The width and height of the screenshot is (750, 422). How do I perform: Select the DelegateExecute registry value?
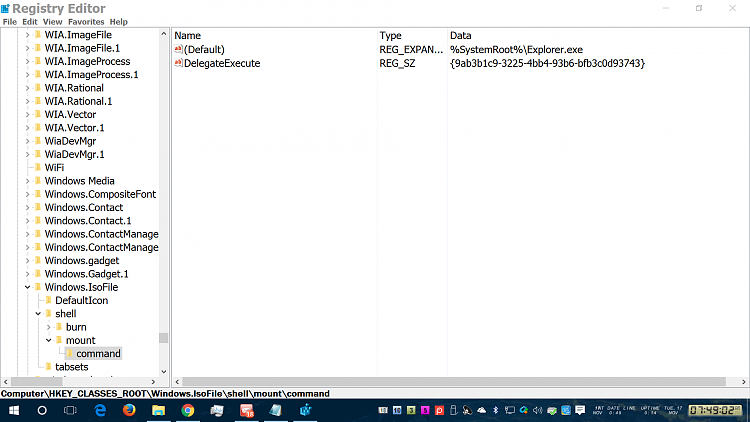tap(222, 63)
